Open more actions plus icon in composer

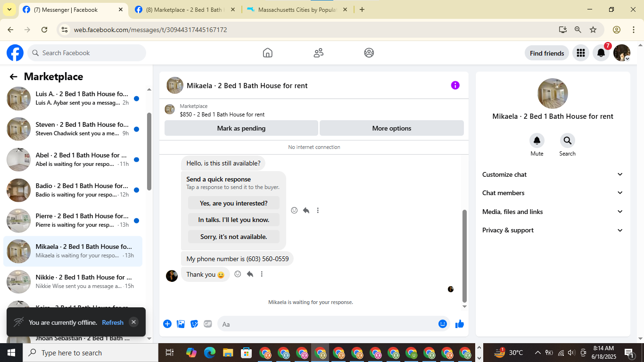coord(167,324)
